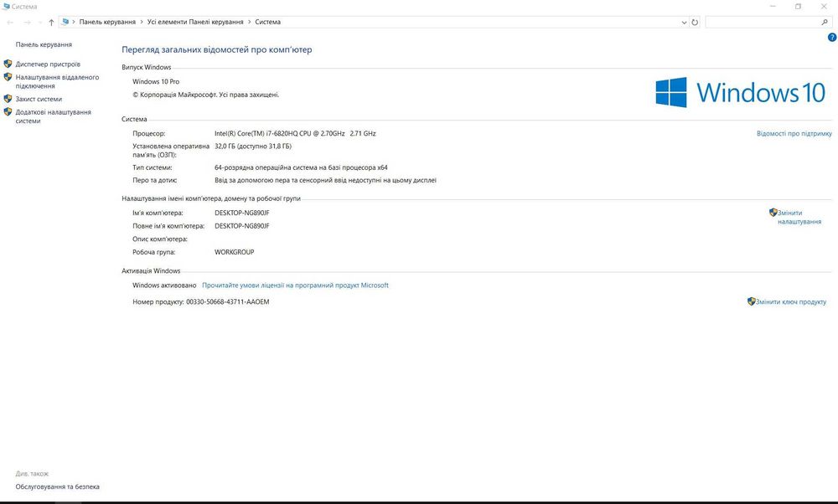The width and height of the screenshot is (838, 504).
Task: Expand chevron after Панель керування breadcrumb
Action: pyautogui.click(x=142, y=22)
